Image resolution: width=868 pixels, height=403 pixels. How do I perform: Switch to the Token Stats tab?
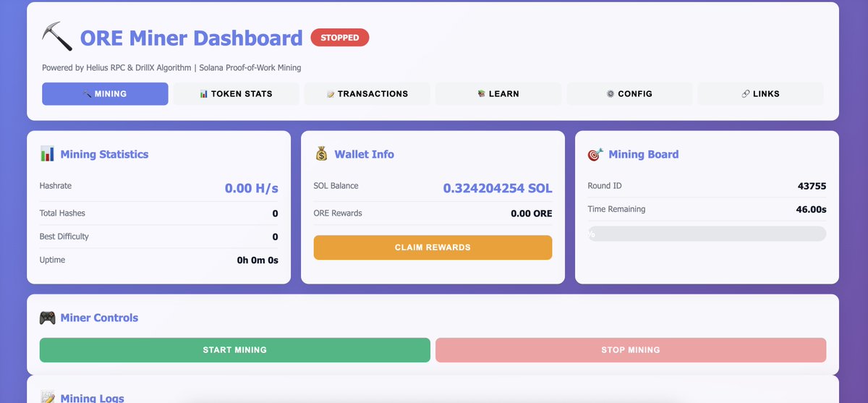237,94
